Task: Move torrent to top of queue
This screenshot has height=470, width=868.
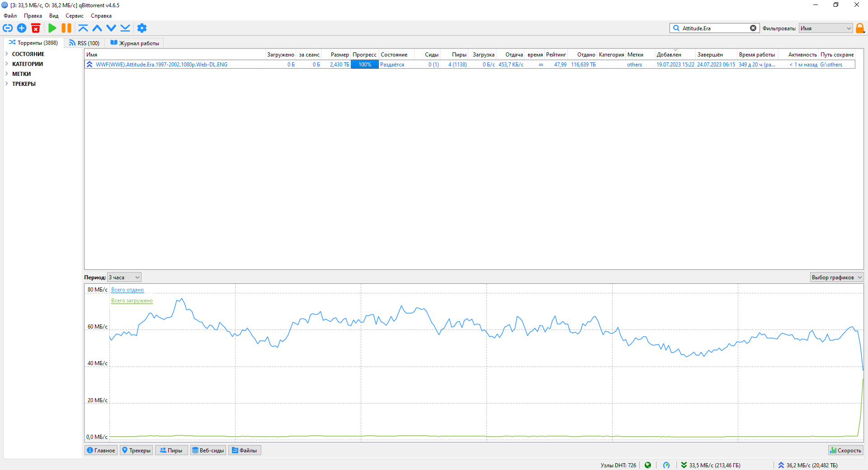Action: pos(83,28)
